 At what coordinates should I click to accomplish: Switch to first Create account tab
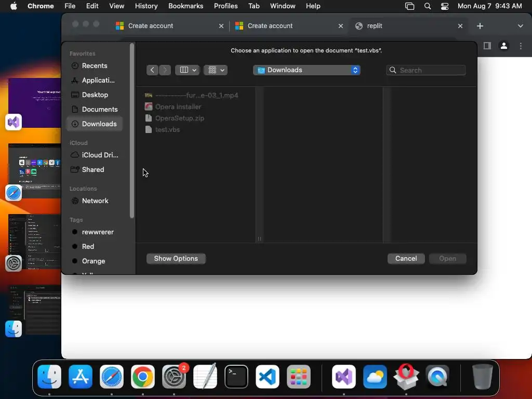(170, 26)
